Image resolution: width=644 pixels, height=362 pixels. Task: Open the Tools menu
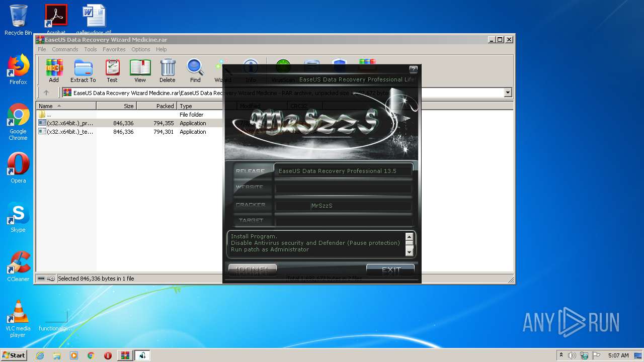point(91,49)
